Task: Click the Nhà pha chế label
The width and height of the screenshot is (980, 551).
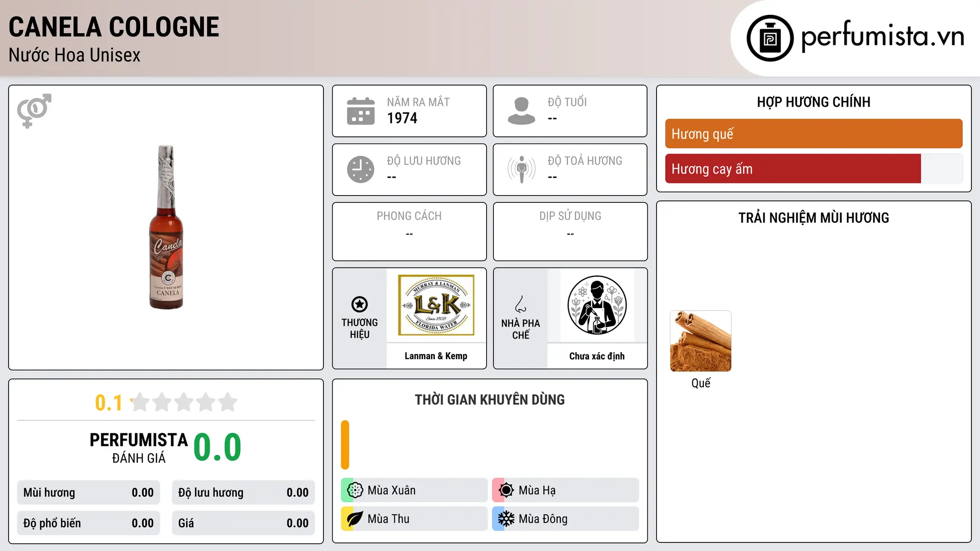Action: (x=521, y=329)
